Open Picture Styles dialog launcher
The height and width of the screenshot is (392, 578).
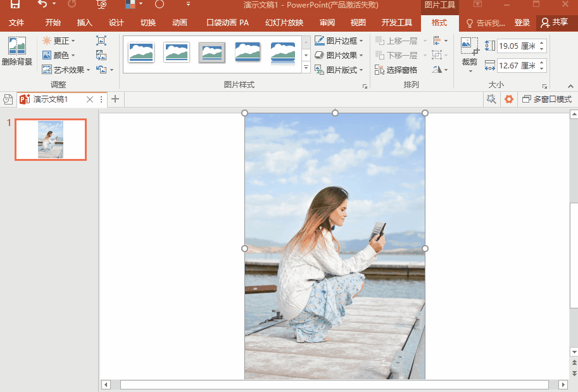click(x=365, y=86)
